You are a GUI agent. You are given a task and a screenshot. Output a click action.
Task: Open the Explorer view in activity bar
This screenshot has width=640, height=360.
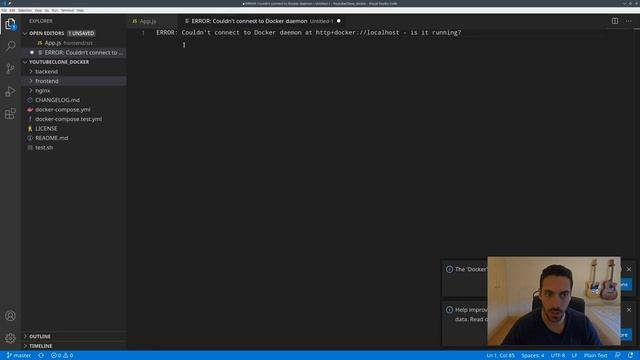coord(10,24)
